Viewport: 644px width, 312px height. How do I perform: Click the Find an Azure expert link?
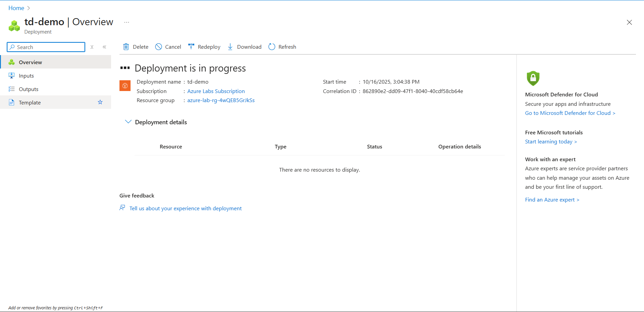tap(552, 199)
